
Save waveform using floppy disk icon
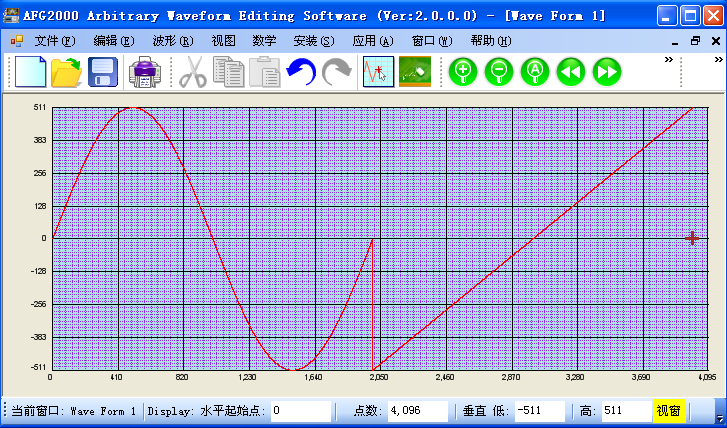pos(103,72)
